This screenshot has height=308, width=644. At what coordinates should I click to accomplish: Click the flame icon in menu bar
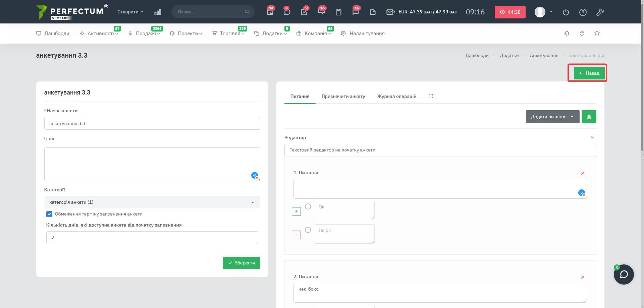(x=582, y=33)
